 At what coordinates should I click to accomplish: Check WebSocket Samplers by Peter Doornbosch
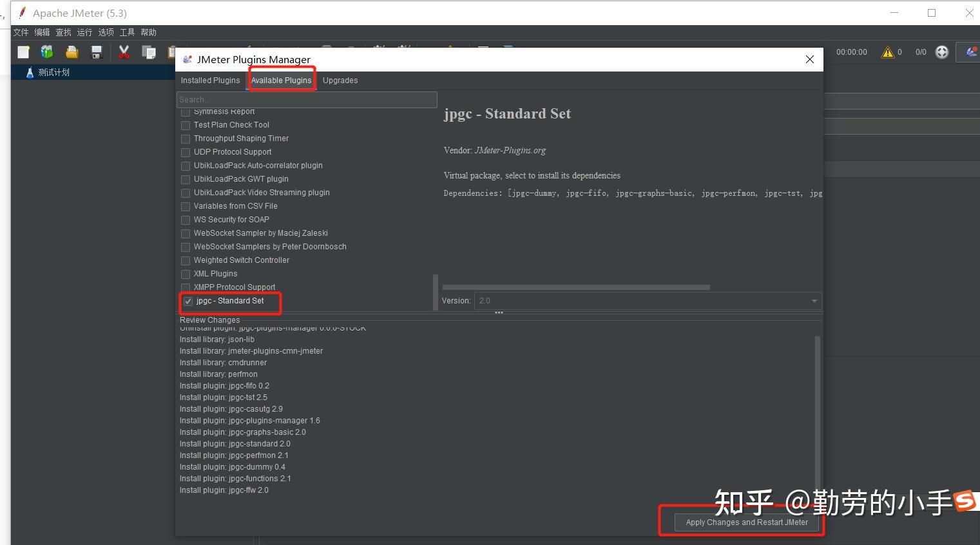(x=186, y=247)
